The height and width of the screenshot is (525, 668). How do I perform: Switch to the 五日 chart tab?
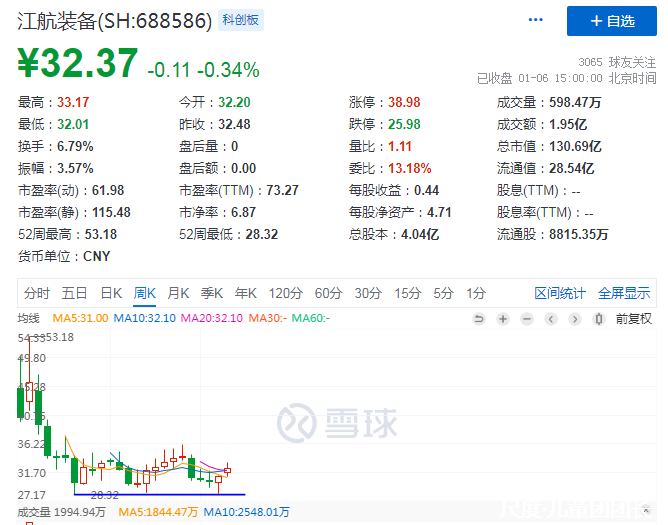pos(74,293)
